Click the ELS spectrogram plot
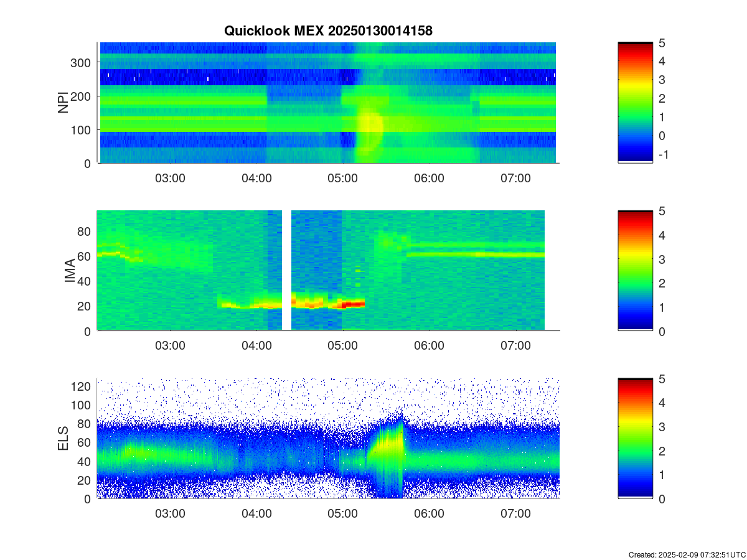 click(328, 439)
